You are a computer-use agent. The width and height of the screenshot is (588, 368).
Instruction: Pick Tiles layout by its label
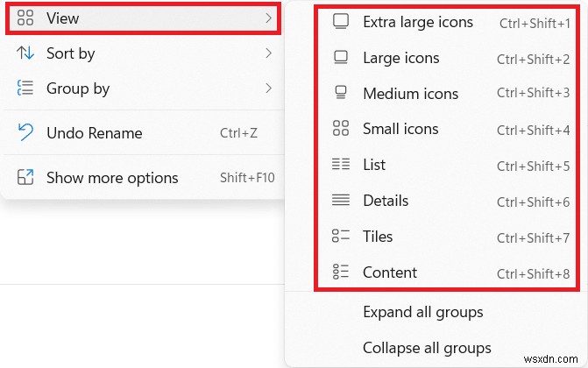(x=378, y=237)
